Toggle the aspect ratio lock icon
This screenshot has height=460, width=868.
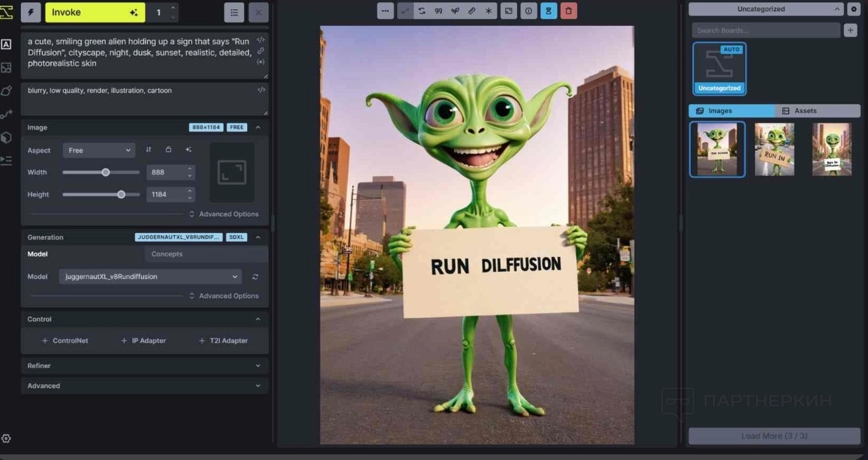pos(168,150)
